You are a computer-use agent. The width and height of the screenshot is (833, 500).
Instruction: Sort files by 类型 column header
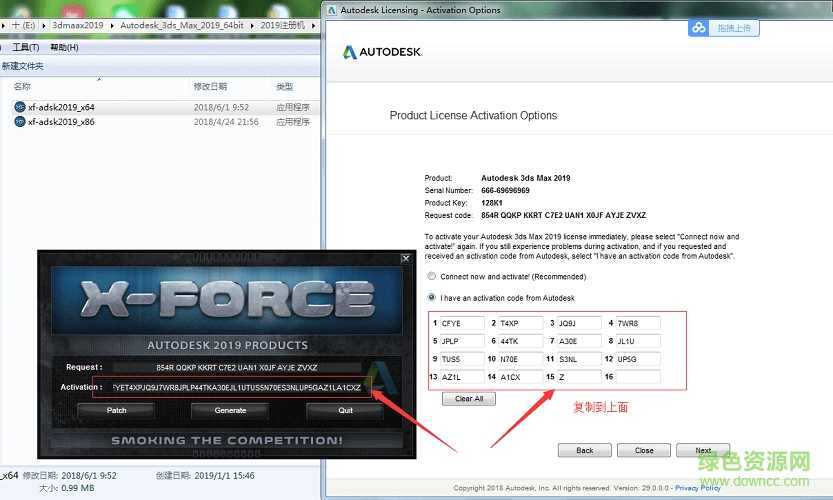[285, 86]
